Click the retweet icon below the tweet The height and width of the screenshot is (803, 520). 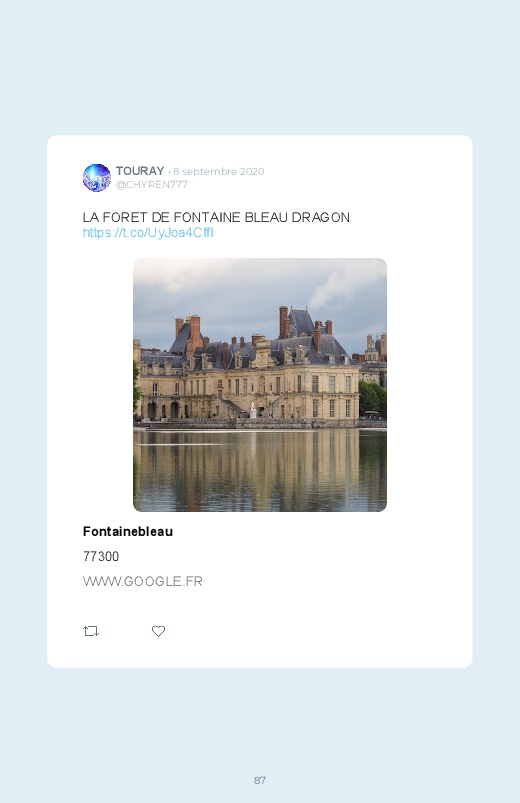[91, 631]
